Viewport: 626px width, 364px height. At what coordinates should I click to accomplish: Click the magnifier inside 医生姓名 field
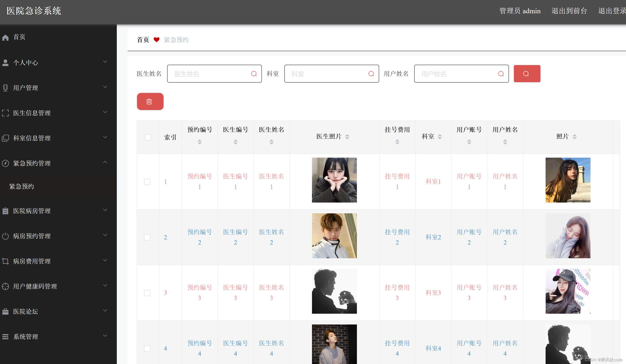(254, 74)
